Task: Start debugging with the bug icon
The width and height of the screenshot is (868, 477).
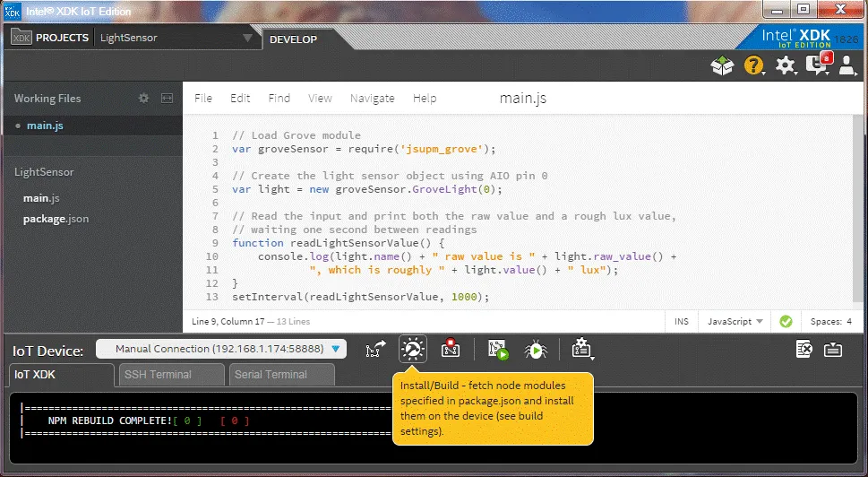Action: point(536,350)
